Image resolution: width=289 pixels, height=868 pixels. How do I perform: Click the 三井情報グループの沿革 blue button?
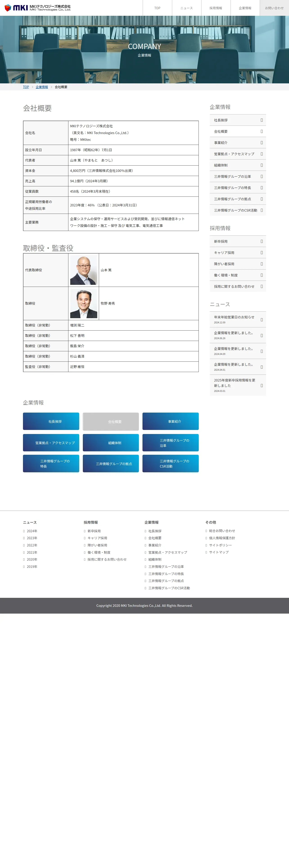pyautogui.click(x=171, y=442)
